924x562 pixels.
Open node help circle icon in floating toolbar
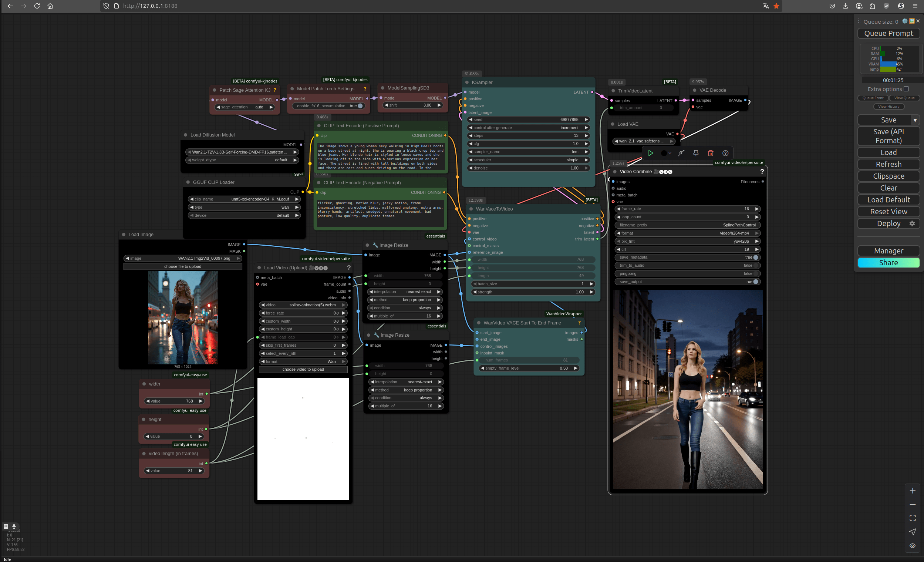[x=725, y=153]
